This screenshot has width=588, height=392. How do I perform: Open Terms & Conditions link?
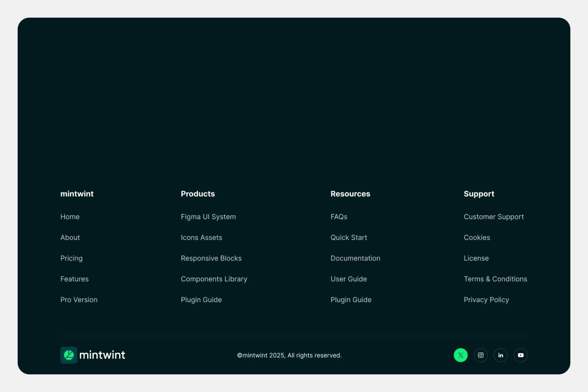[495, 279]
